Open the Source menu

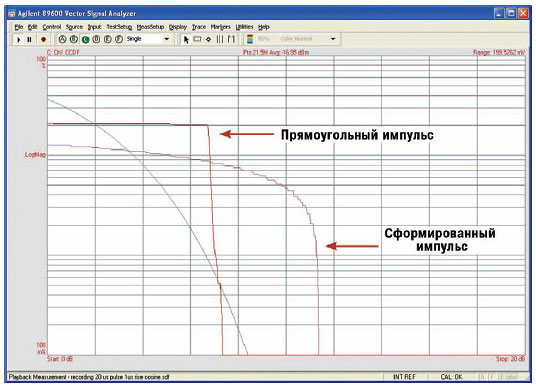pos(74,27)
